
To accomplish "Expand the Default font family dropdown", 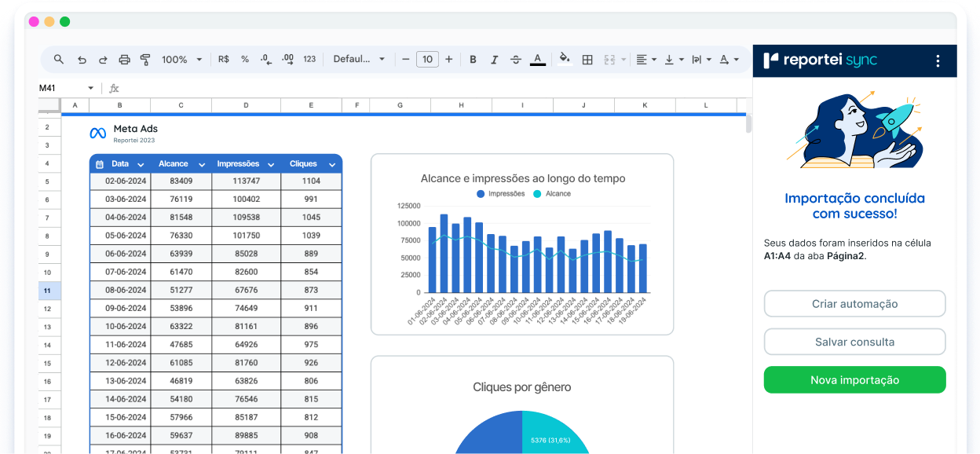I will (x=359, y=60).
